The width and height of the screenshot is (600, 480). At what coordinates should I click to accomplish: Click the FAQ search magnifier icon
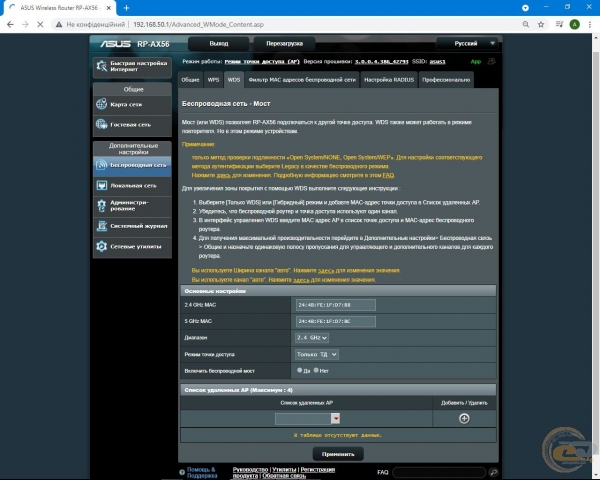tap(493, 472)
